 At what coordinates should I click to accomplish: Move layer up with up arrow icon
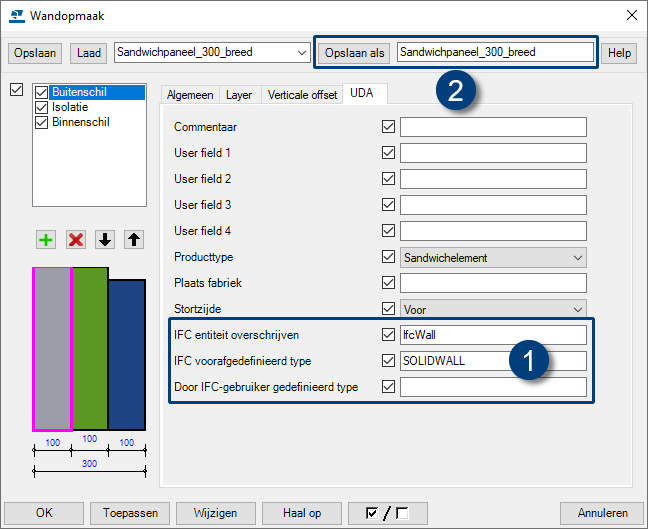click(134, 240)
